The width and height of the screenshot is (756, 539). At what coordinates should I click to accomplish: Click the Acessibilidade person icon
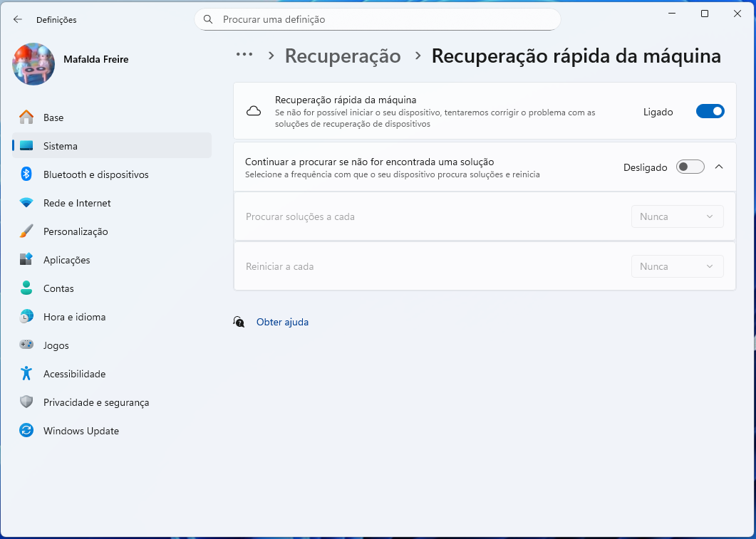click(x=26, y=374)
